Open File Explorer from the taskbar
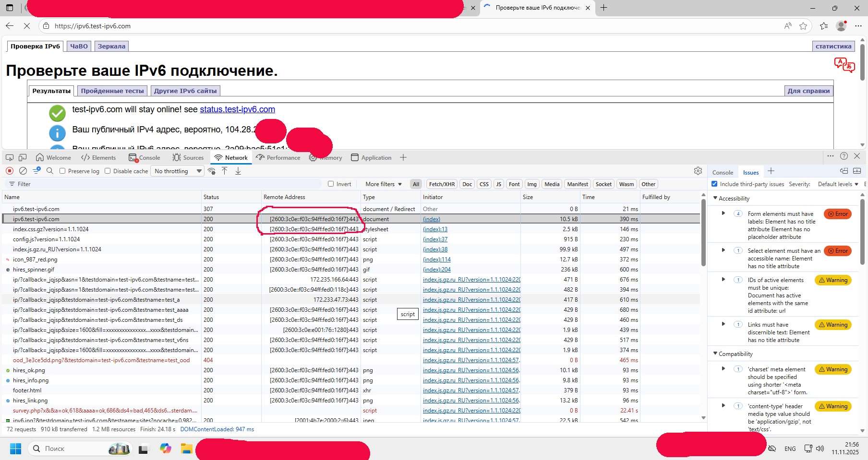 (x=186, y=448)
